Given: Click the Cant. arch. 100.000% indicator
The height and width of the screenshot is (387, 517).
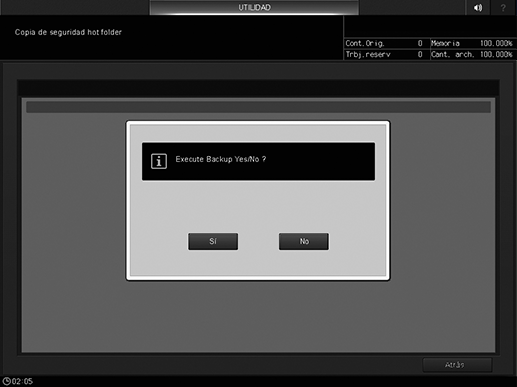Looking at the screenshot, I should [x=473, y=54].
